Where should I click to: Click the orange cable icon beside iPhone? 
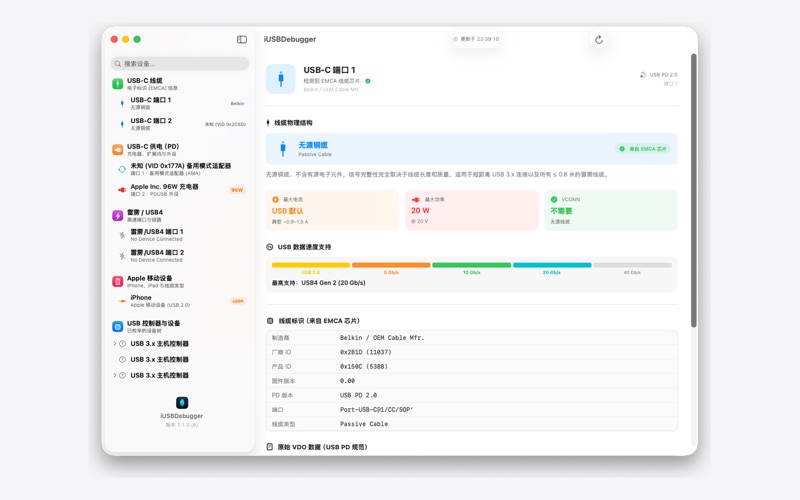(x=122, y=301)
